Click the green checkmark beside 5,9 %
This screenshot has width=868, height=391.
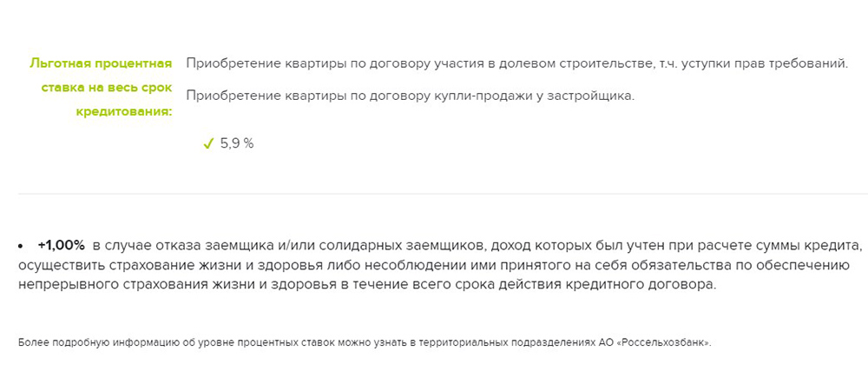(x=207, y=144)
